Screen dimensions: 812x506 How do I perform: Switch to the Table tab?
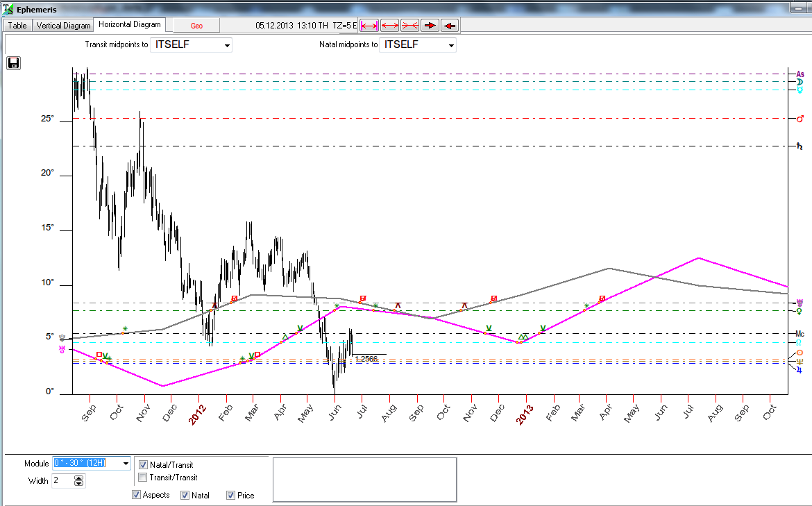click(x=17, y=26)
